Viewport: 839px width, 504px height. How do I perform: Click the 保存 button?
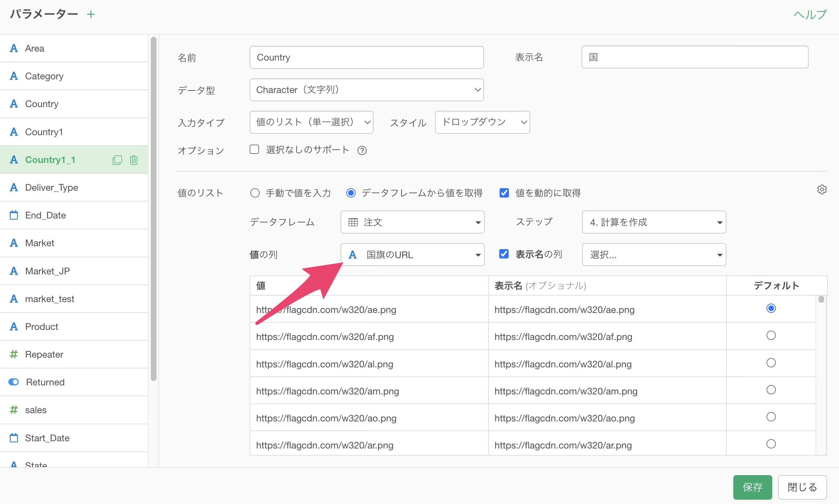coord(752,487)
